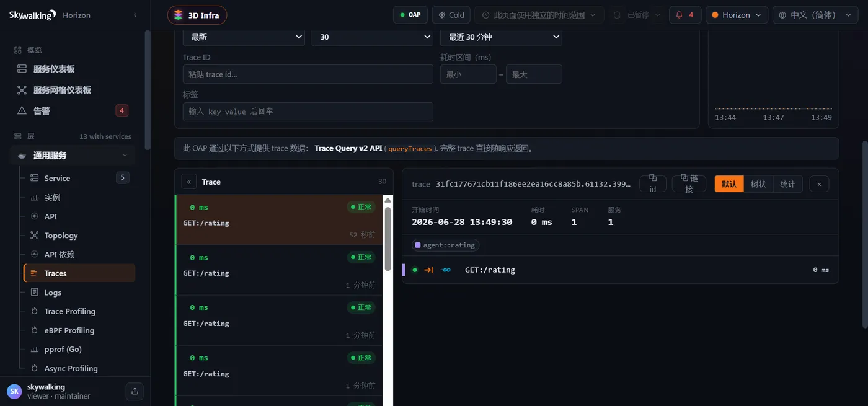Click the 正常 status badge on first trace
The image size is (868, 406).
coord(361,207)
